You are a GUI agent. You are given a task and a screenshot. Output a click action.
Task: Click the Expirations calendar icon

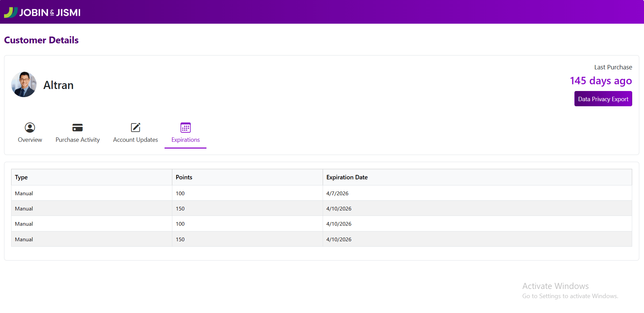pos(185,128)
